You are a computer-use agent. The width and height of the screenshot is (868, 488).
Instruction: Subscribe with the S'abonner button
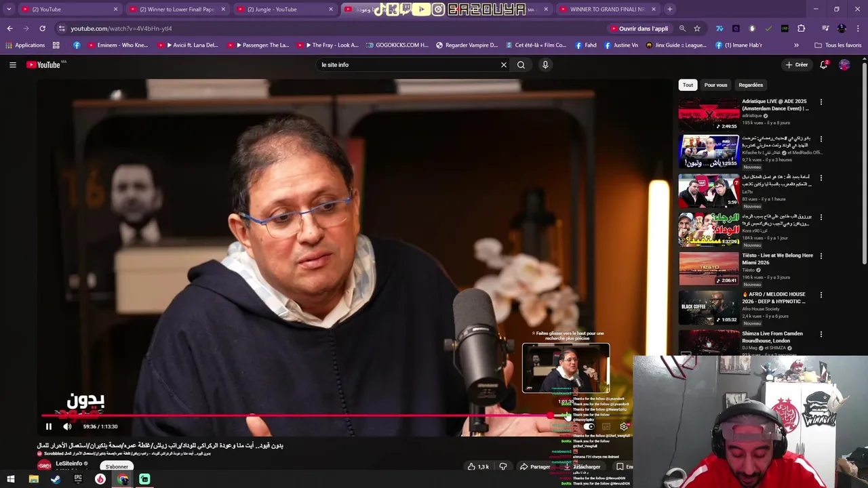(x=117, y=466)
